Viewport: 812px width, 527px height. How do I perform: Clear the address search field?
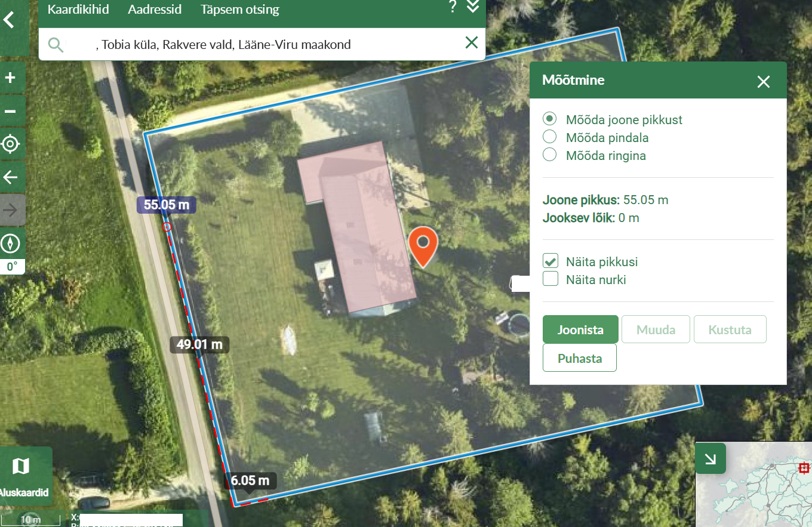tap(472, 42)
